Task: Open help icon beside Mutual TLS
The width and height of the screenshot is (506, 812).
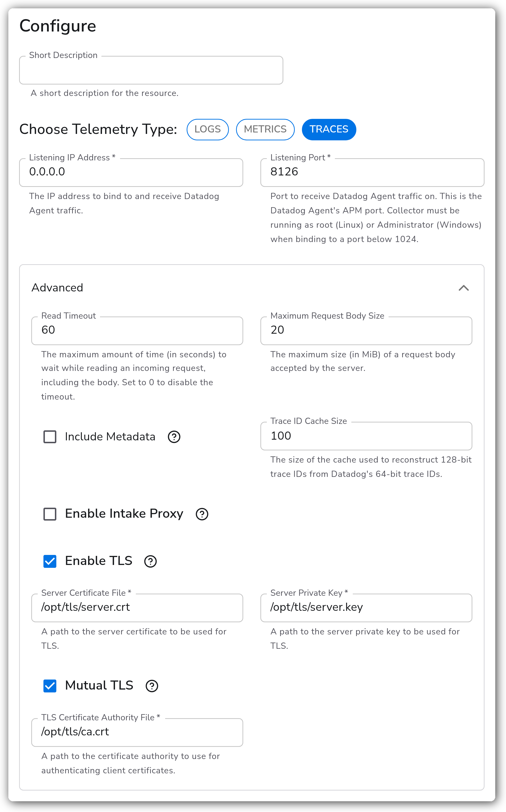Action: click(x=152, y=686)
